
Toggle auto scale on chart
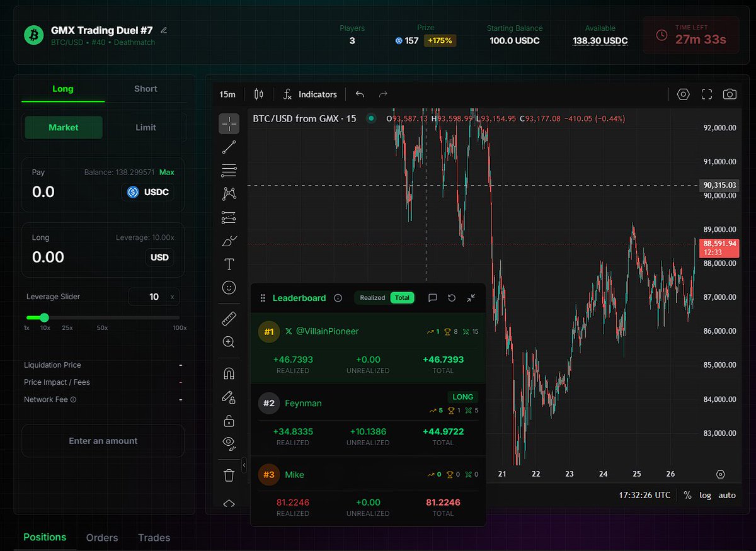[x=727, y=495]
